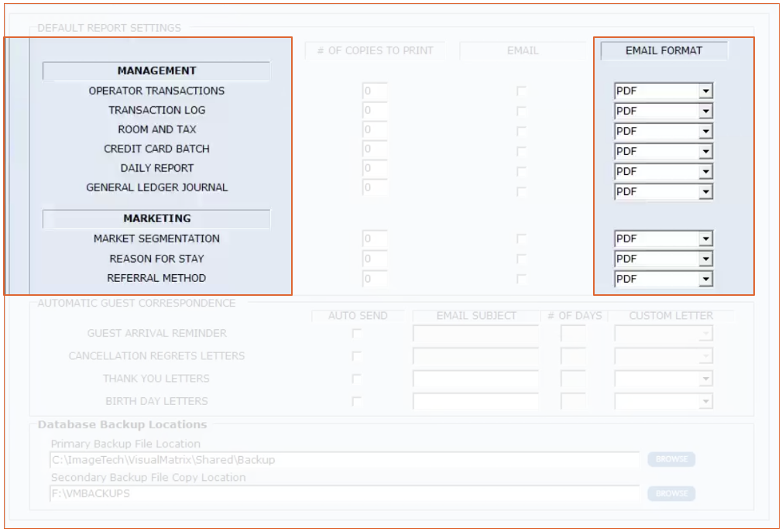The height and width of the screenshot is (532, 782).
Task: Expand Credit Card Batch format dropdown
Action: 705,152
